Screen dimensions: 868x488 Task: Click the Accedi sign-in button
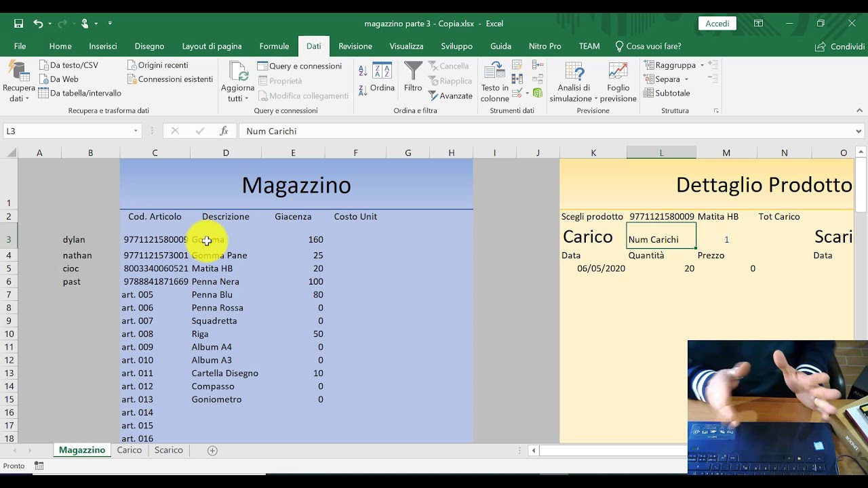pyautogui.click(x=717, y=24)
